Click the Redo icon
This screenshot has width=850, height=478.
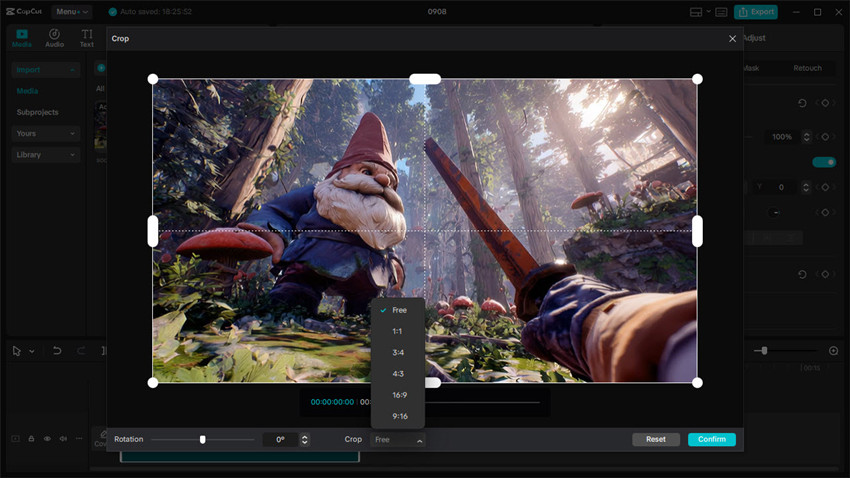coord(81,351)
